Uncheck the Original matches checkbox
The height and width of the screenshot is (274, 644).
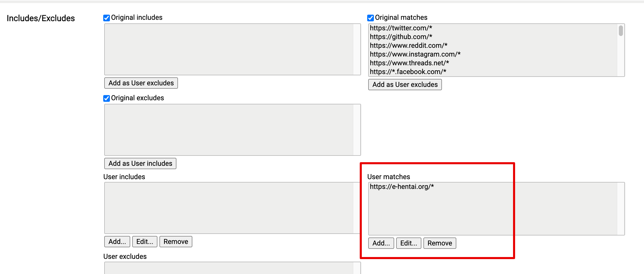tap(370, 17)
